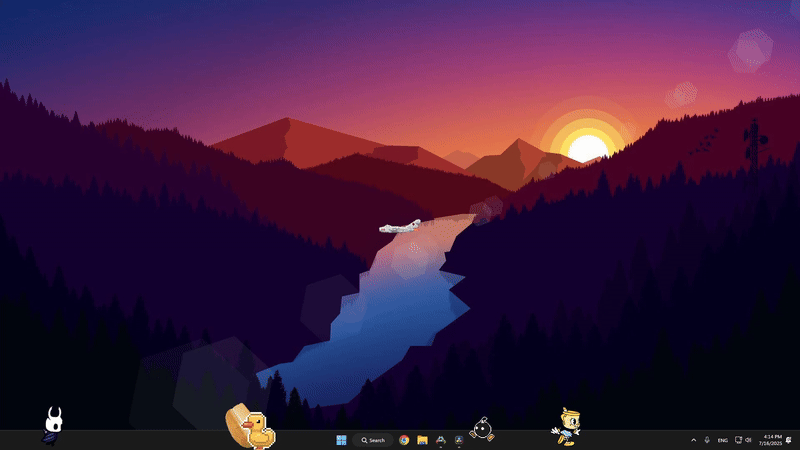Screen dimensions: 800x450
Task: Click the black bomb character pet
Action: click(482, 429)
